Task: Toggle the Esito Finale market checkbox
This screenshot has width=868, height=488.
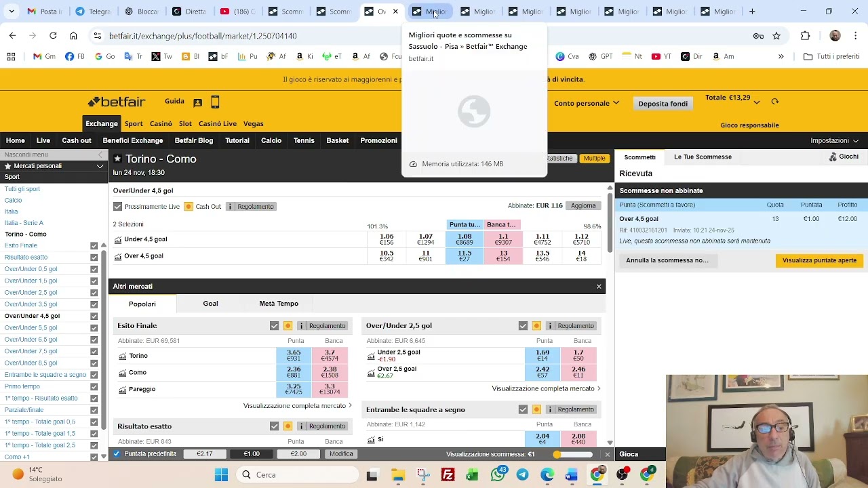Action: [274, 326]
